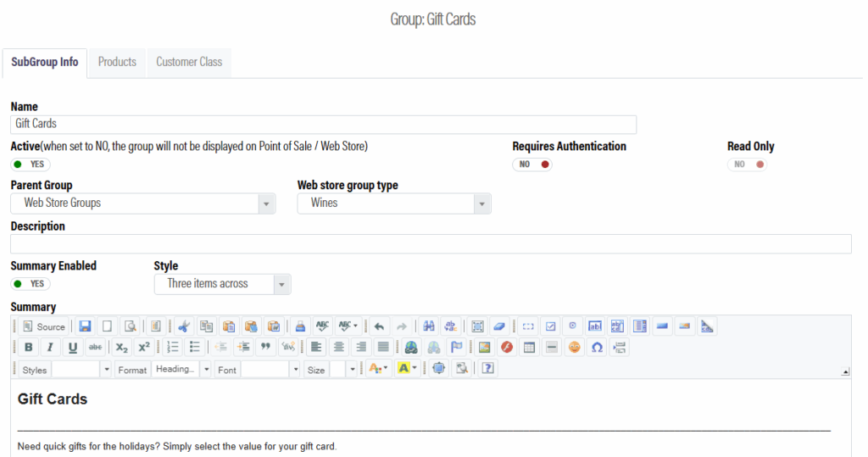Click the Bold formatting icon

point(29,347)
